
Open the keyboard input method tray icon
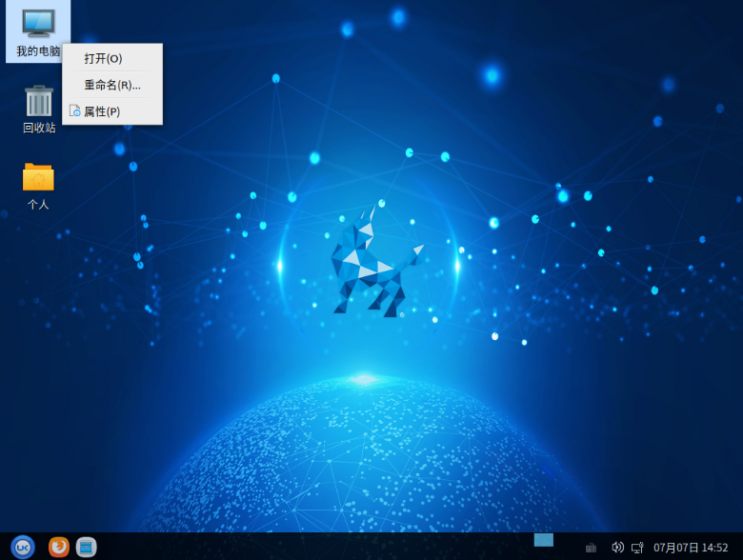click(x=591, y=549)
